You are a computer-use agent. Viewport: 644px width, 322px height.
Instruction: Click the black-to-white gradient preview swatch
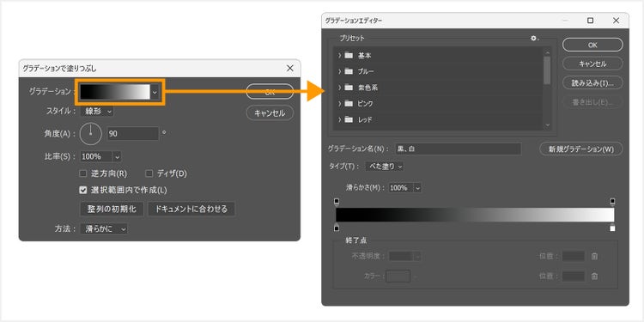(115, 92)
